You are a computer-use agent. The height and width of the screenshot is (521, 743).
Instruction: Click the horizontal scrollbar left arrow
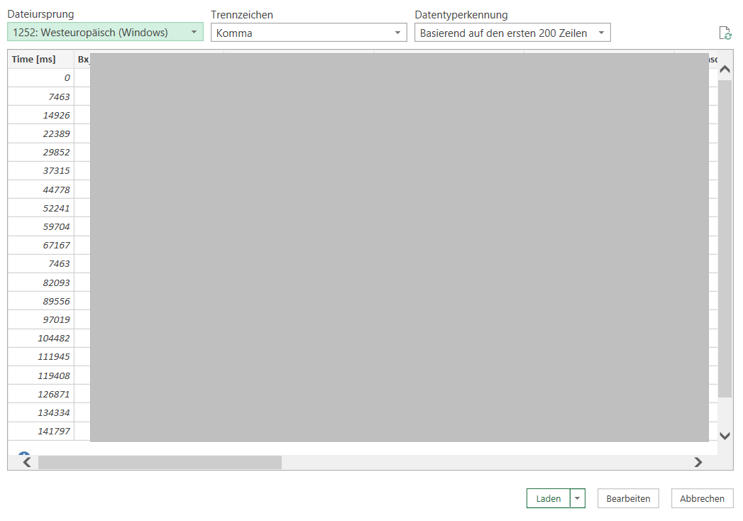point(27,462)
